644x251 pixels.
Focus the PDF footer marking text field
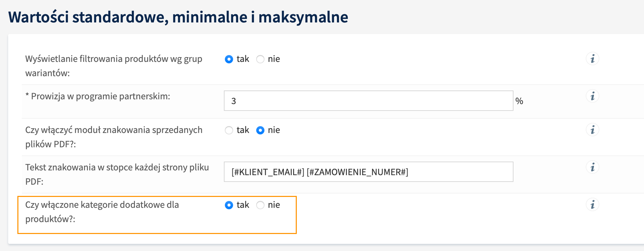pos(368,172)
